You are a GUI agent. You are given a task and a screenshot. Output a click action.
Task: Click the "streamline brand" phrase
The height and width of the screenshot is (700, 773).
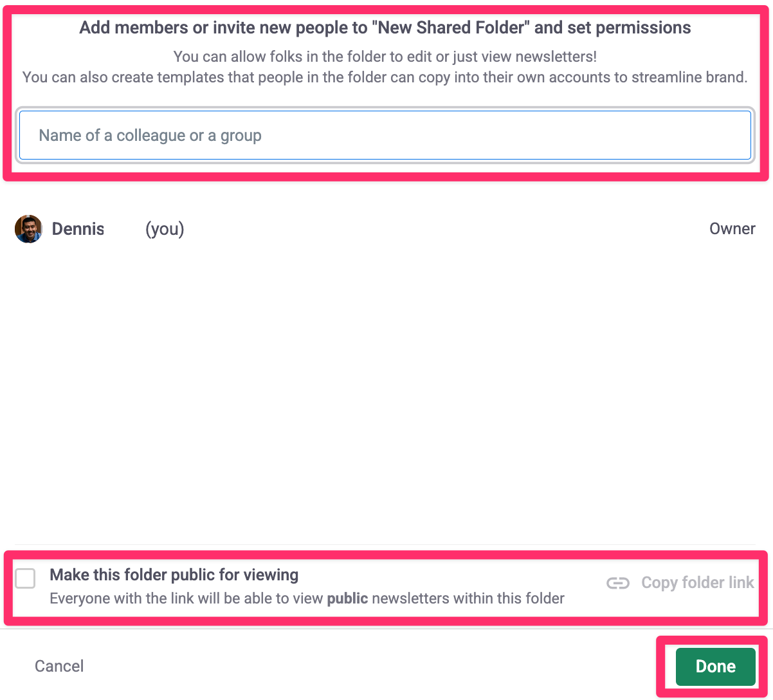(688, 78)
